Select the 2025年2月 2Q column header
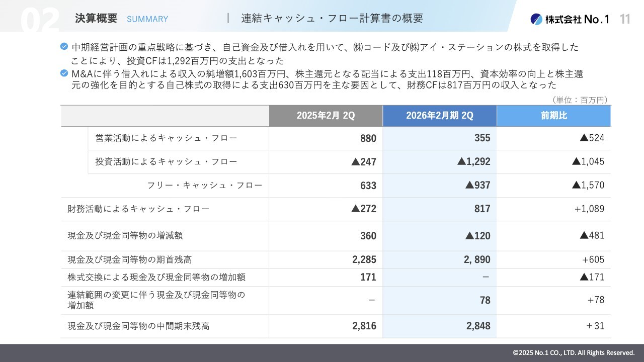The image size is (644, 362). pos(326,116)
